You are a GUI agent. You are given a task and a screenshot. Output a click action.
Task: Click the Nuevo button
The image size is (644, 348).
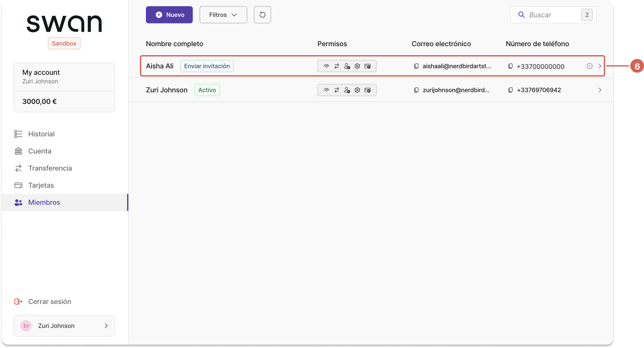(169, 15)
